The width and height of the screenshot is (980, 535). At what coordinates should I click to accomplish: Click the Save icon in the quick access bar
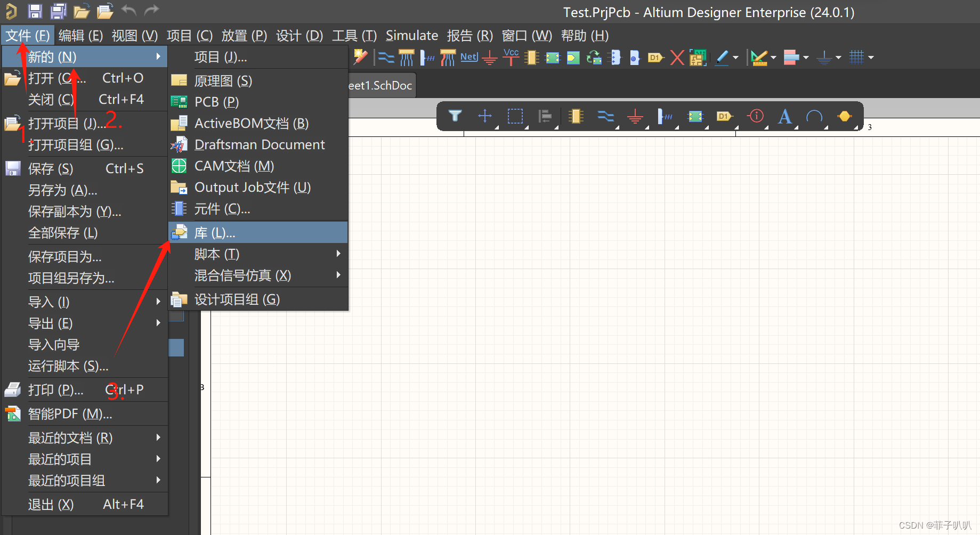tap(35, 11)
